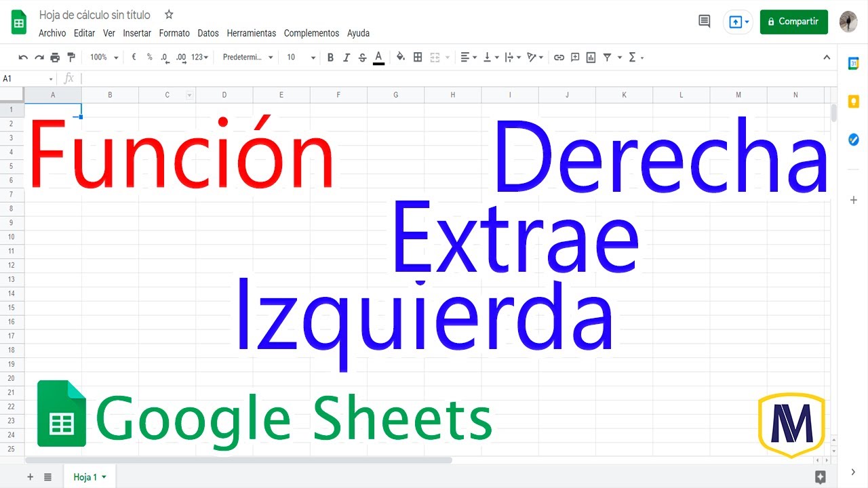Expand text rotation options
Viewport: 868px width, 488px height.
[x=535, y=58]
